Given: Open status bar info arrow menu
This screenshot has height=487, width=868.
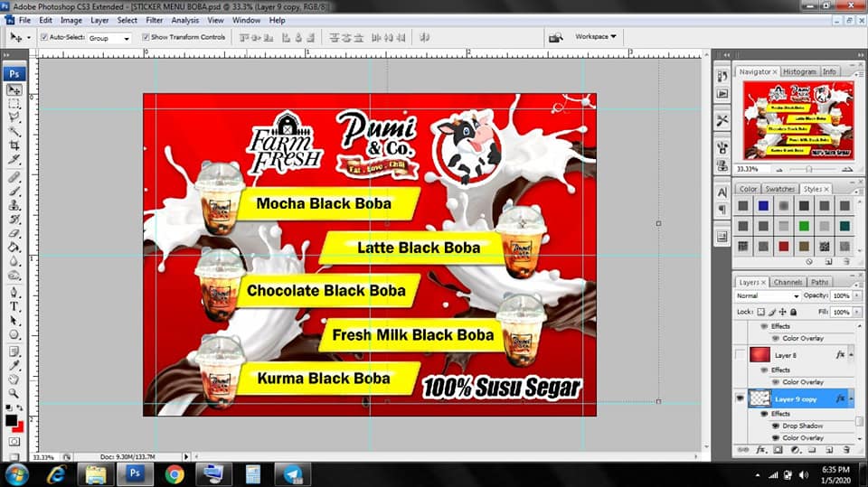Looking at the screenshot, I should 186,456.
